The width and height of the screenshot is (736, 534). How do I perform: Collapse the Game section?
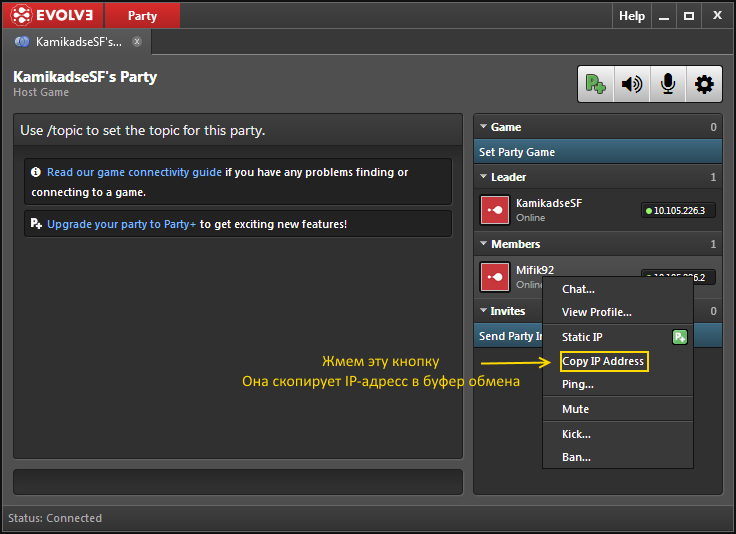coord(484,127)
